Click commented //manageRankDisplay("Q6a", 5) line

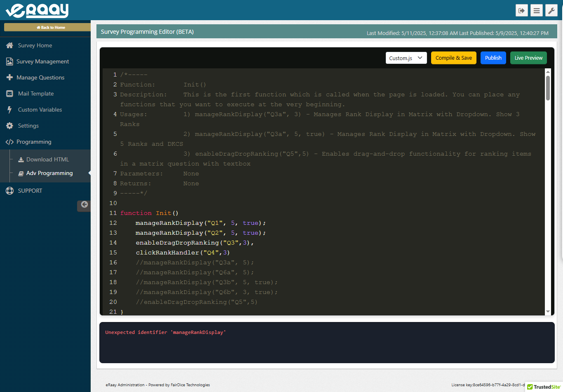[x=195, y=272]
